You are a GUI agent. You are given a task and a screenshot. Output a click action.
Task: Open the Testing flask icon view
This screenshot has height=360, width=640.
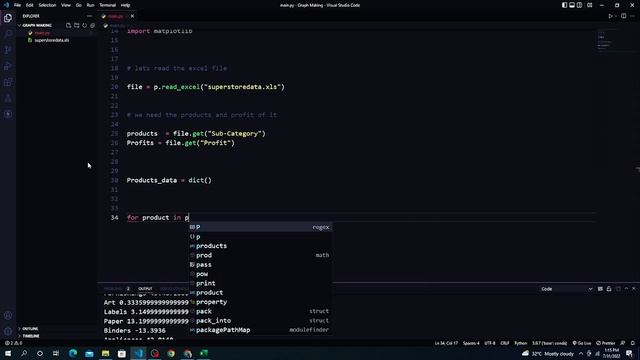tap(8, 98)
